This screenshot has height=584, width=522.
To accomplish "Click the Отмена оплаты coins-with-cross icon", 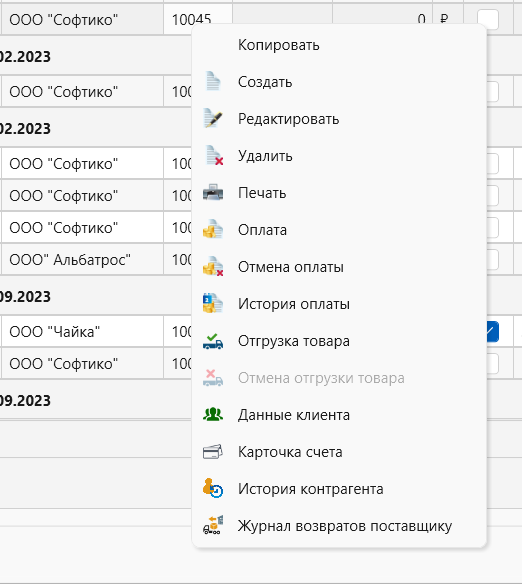I will 213,266.
